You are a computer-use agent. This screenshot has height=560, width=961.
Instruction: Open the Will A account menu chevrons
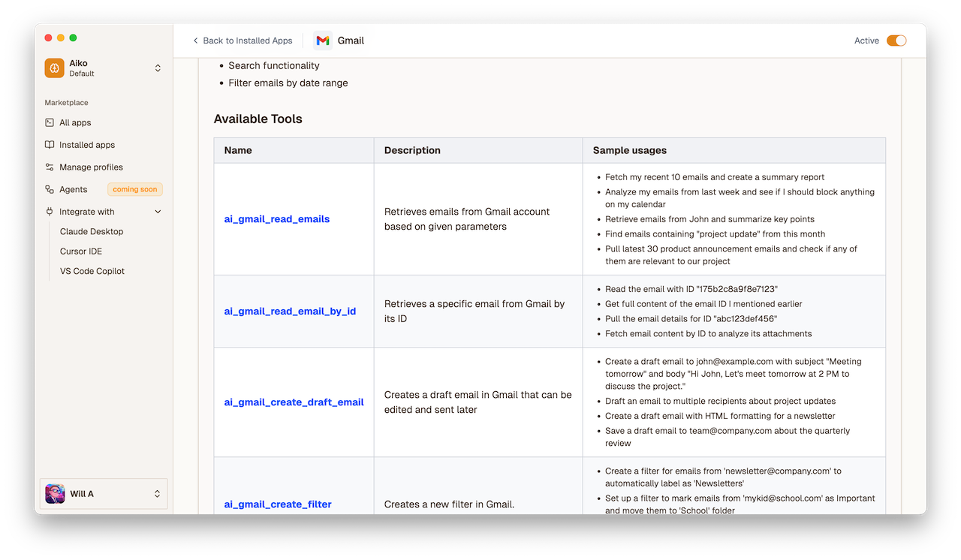coord(157,494)
